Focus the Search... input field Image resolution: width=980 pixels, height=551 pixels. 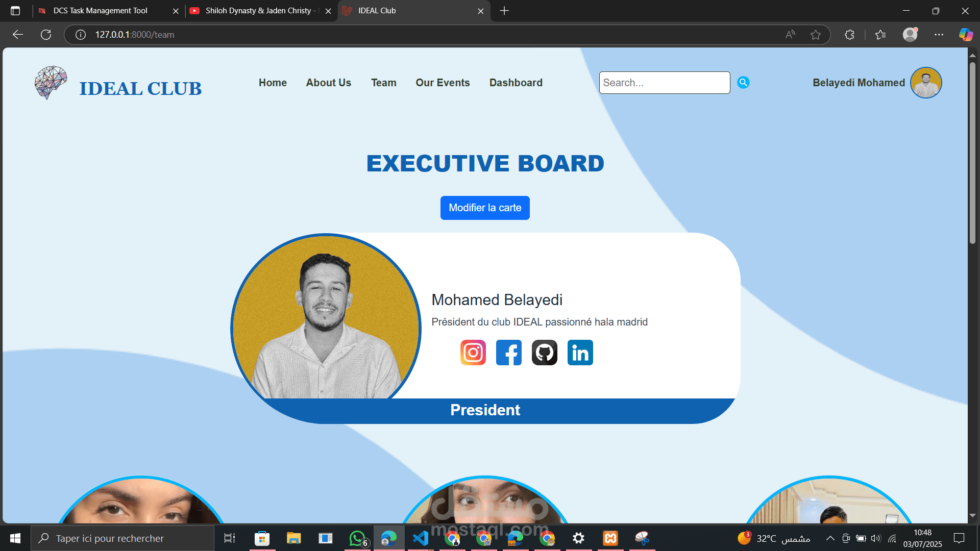coord(665,83)
